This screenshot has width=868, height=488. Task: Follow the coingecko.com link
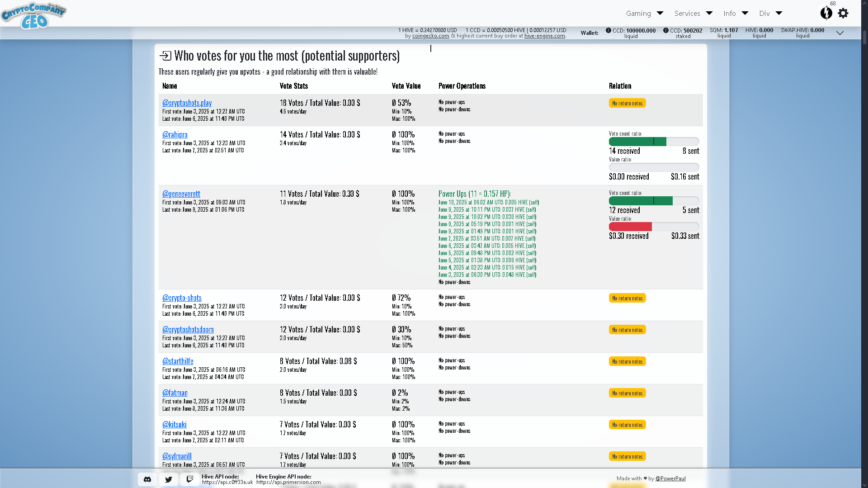(x=430, y=36)
